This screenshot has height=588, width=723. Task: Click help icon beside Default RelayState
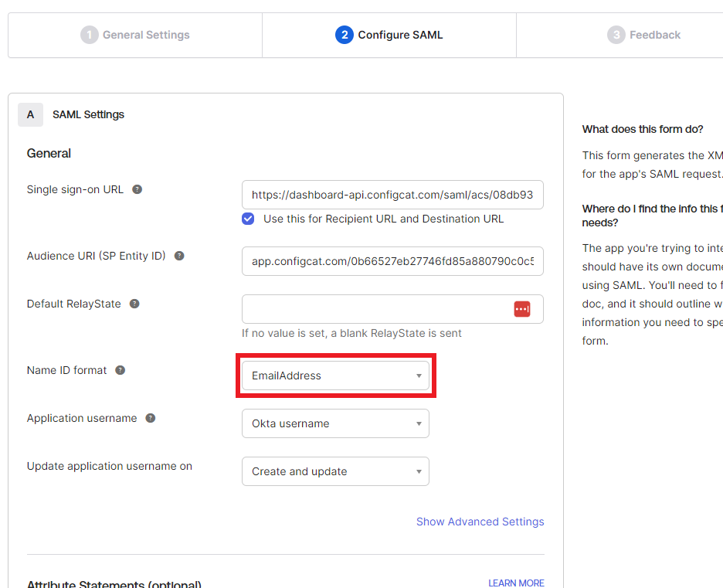(134, 304)
